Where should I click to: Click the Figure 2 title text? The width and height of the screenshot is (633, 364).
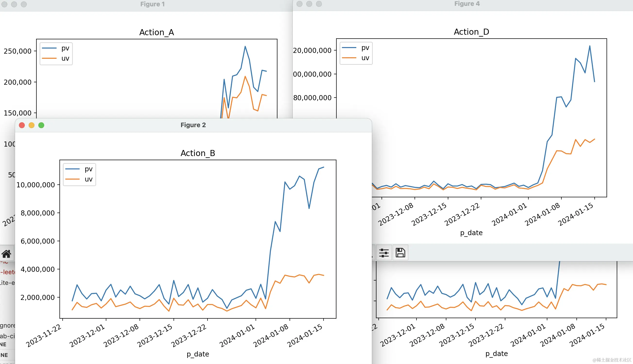193,125
